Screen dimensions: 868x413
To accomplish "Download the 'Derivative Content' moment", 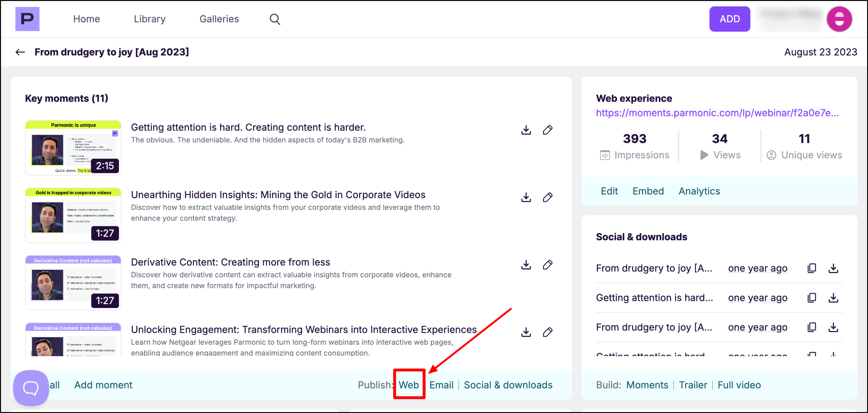I will pyautogui.click(x=526, y=265).
